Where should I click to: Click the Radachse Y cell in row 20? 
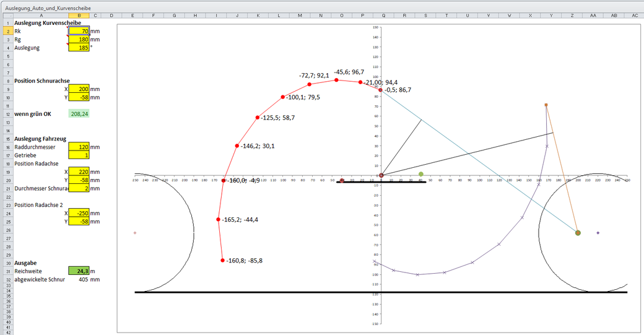click(79, 180)
